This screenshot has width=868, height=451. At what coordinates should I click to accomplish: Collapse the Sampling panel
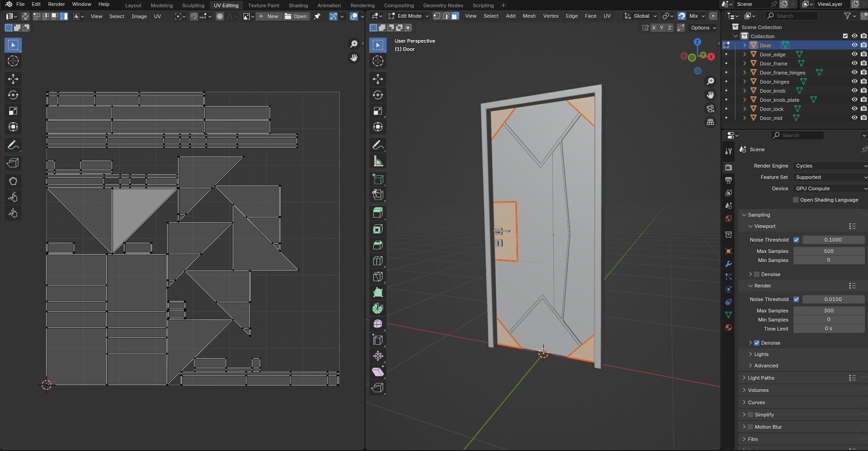pyautogui.click(x=759, y=215)
